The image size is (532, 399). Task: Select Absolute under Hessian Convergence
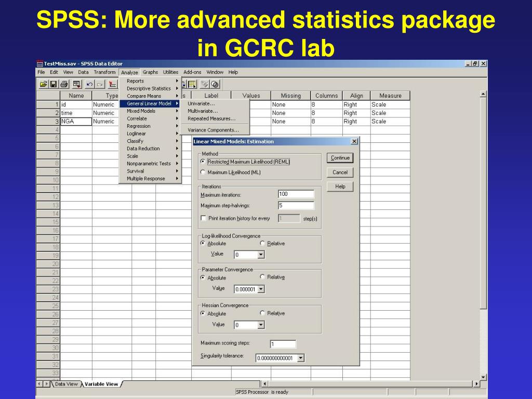click(x=203, y=313)
